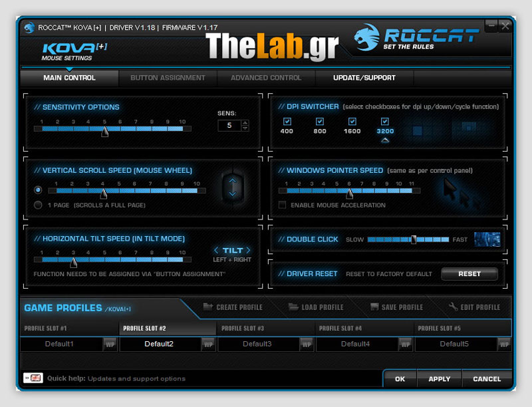
Task: Click the Apply button
Action: [x=440, y=379]
